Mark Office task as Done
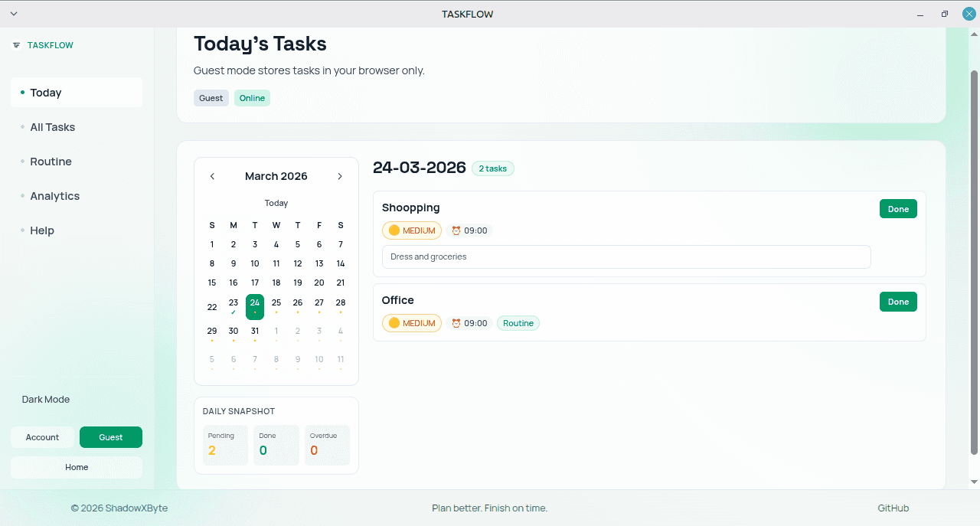This screenshot has height=526, width=980. point(898,302)
